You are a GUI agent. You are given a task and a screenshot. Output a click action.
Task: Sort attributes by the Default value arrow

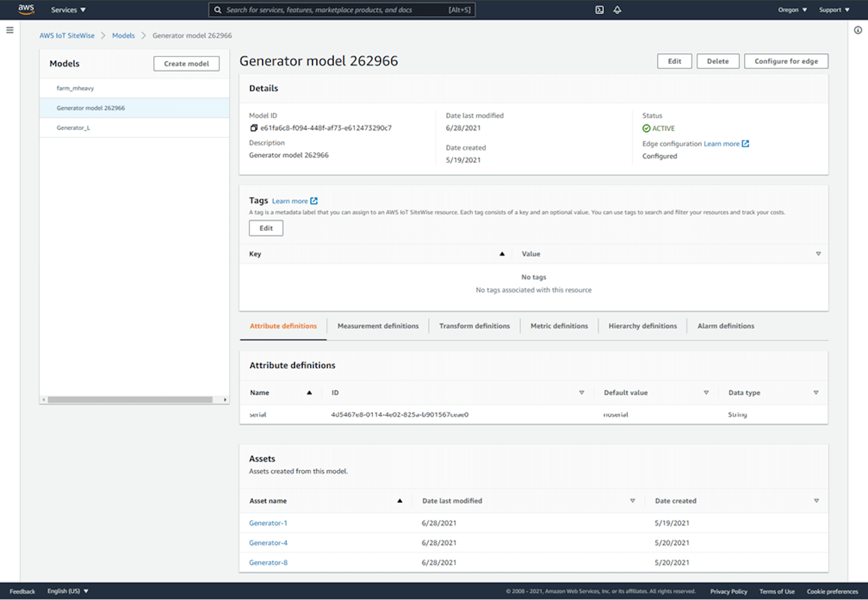tap(706, 393)
